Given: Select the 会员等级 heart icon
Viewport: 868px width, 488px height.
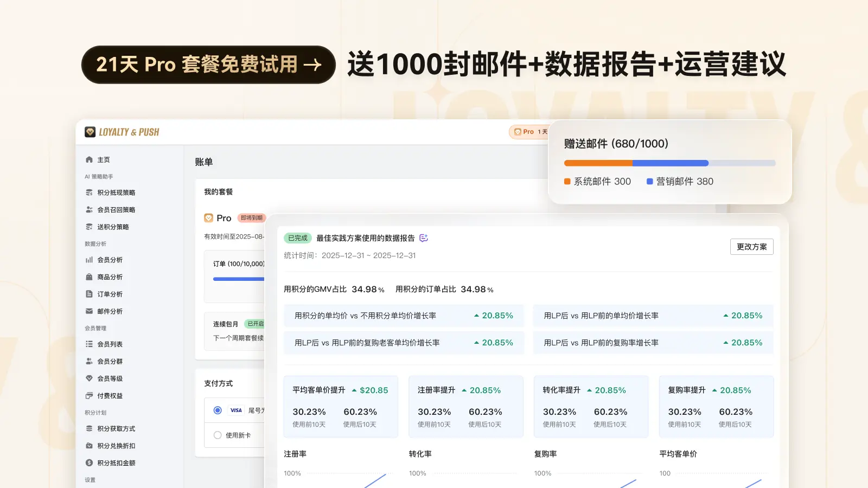Looking at the screenshot, I should click(90, 378).
